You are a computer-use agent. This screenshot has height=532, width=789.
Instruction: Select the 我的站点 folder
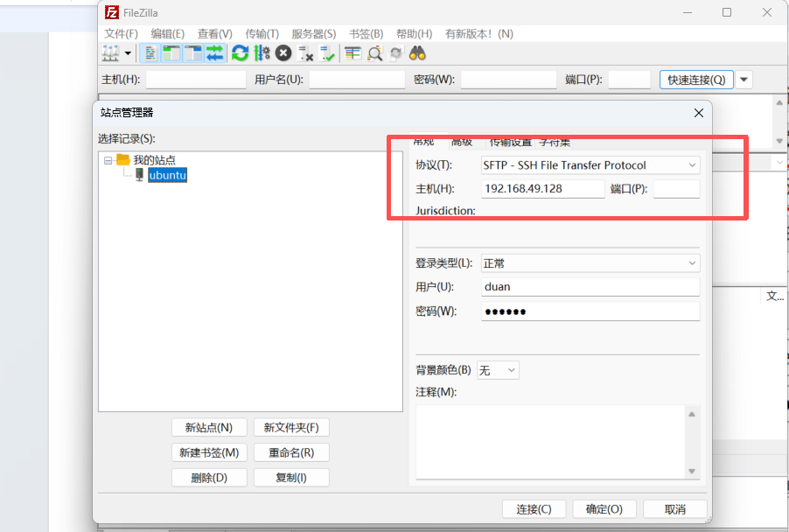pyautogui.click(x=154, y=160)
